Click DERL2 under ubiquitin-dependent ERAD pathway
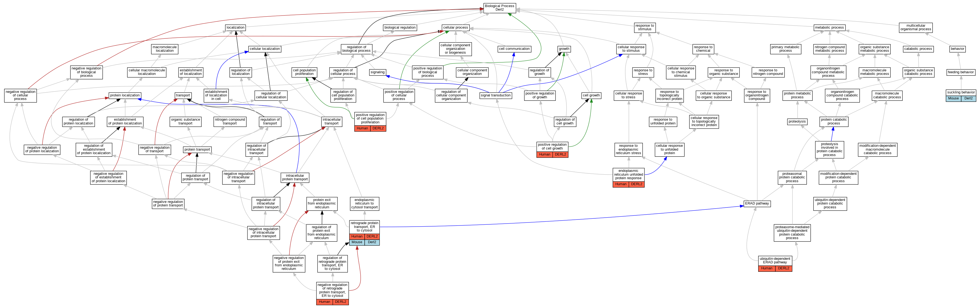 coord(783,269)
